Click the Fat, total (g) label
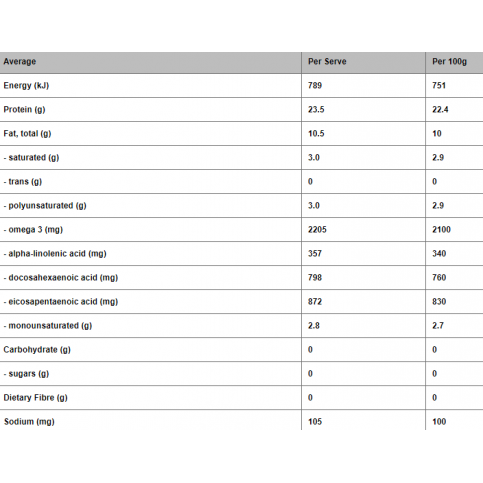The height and width of the screenshot is (483, 483). tap(27, 134)
